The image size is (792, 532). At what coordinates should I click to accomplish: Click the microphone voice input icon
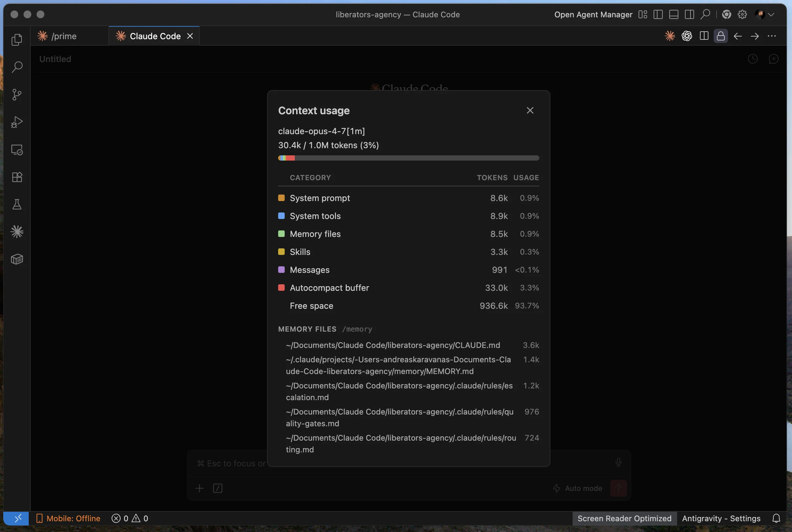coord(618,462)
